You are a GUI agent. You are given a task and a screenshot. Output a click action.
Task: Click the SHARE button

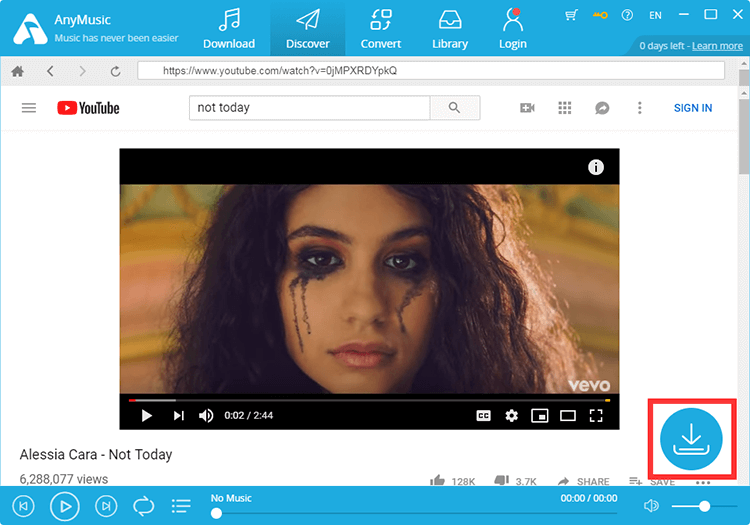pos(584,481)
